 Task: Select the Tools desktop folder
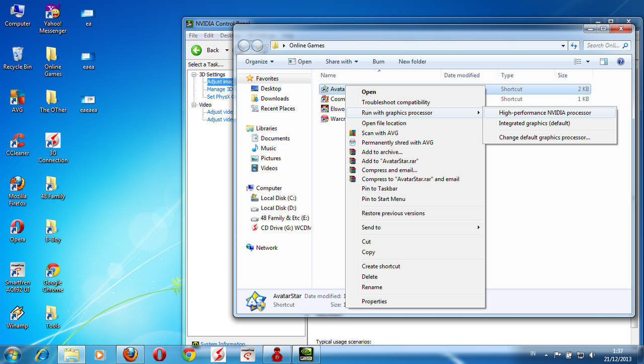[53, 317]
